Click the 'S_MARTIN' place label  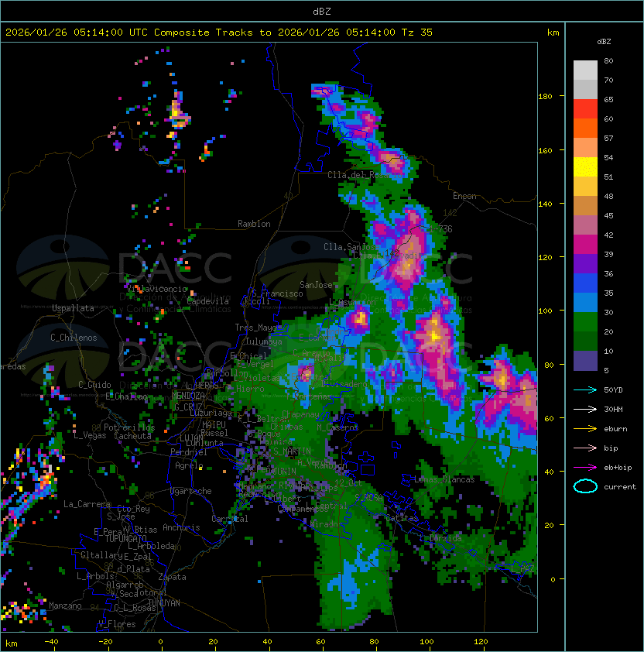293,451
